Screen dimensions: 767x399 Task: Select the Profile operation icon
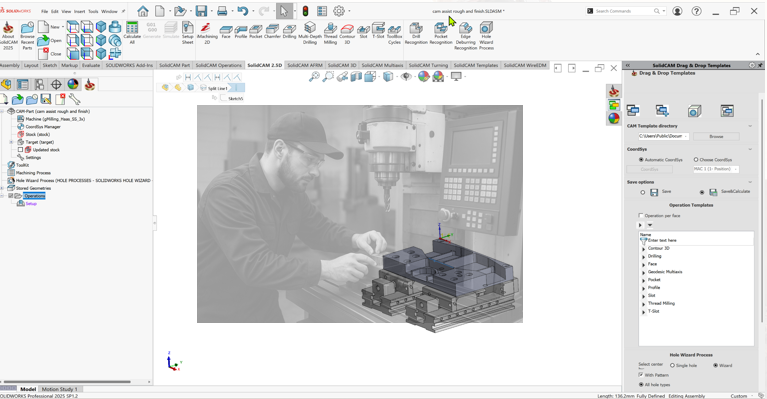click(241, 32)
